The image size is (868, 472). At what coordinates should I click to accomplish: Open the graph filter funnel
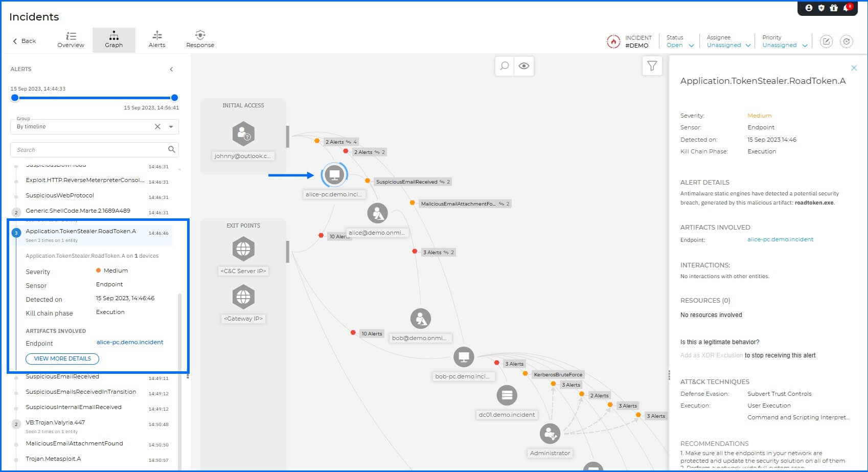pyautogui.click(x=652, y=65)
